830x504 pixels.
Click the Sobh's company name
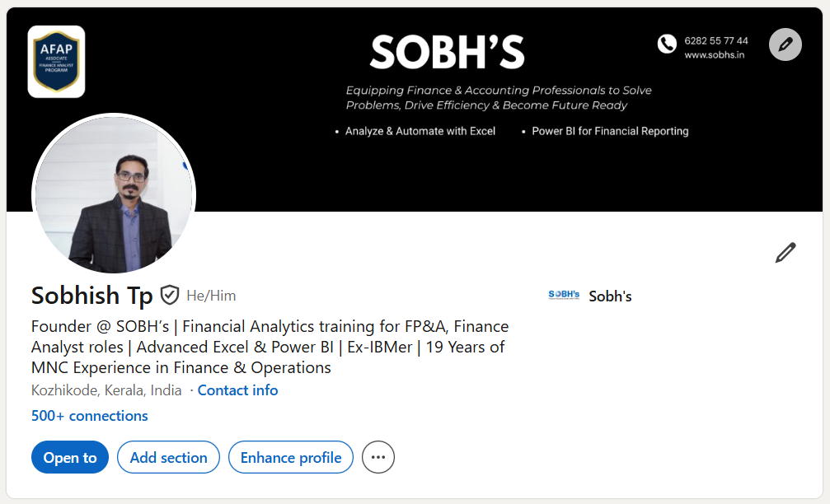click(x=610, y=296)
